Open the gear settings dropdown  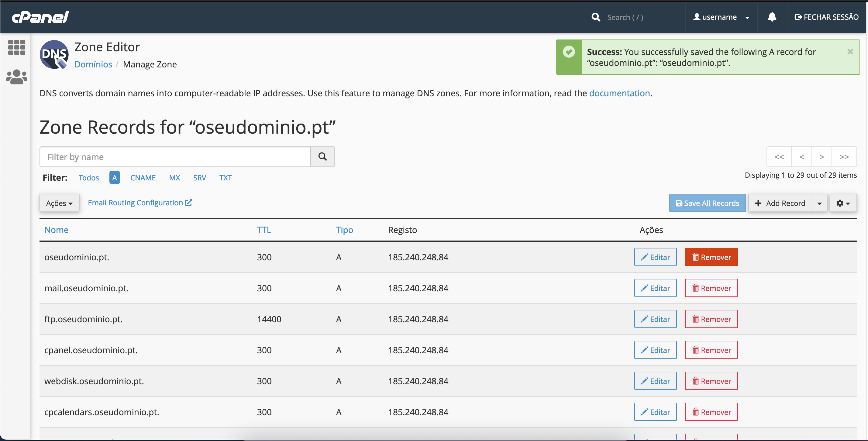tap(843, 203)
